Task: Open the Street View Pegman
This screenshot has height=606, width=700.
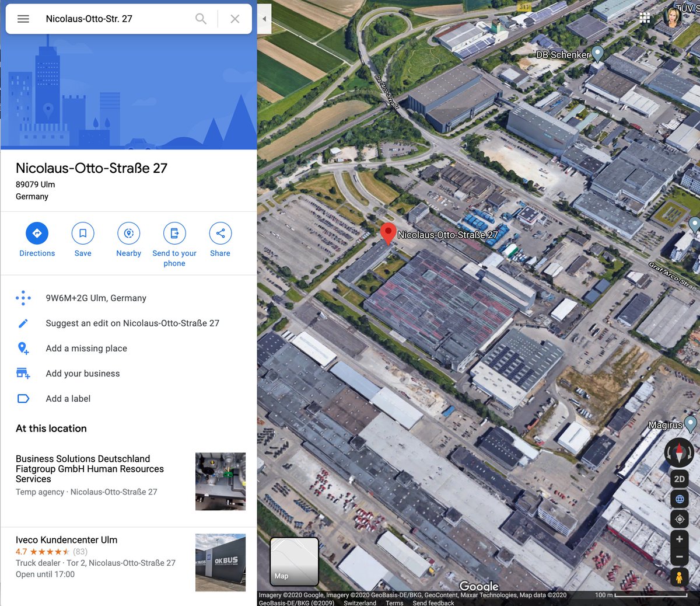Action: (678, 577)
